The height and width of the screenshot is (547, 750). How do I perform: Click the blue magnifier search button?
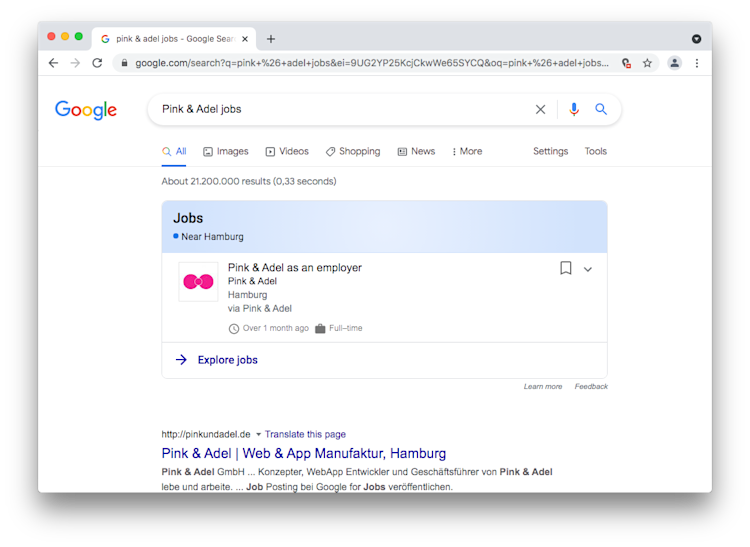point(601,109)
